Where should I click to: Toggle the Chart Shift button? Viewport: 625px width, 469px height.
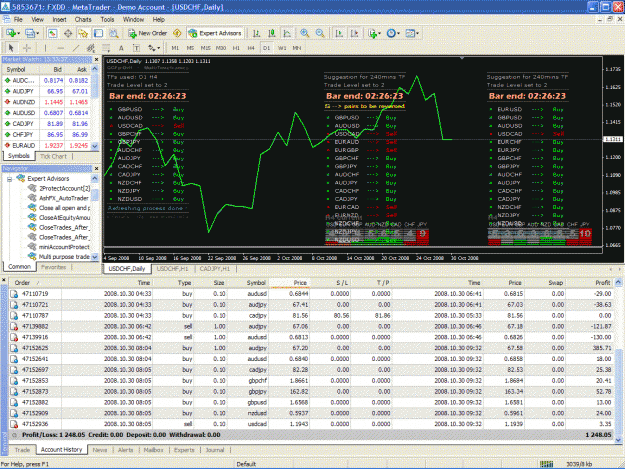coord(354,33)
